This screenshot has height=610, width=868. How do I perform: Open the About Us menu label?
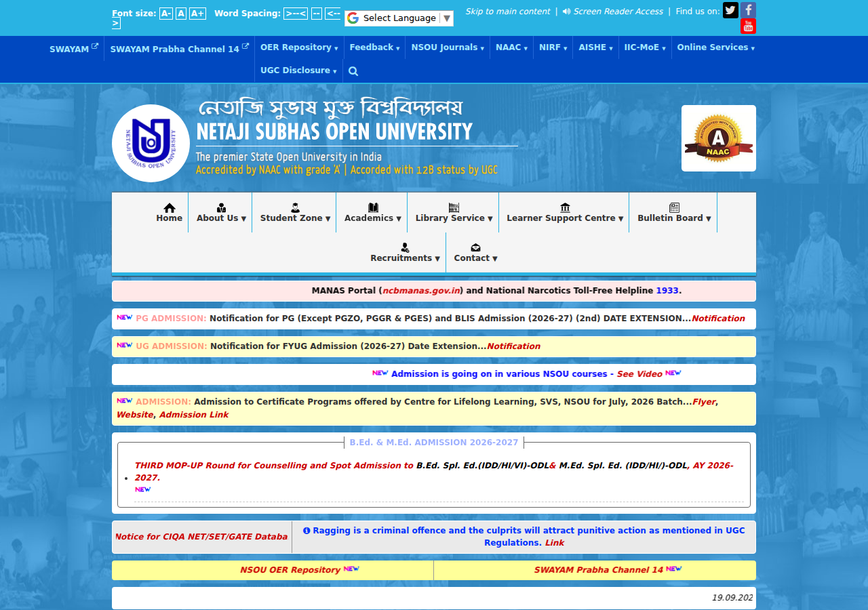click(221, 218)
